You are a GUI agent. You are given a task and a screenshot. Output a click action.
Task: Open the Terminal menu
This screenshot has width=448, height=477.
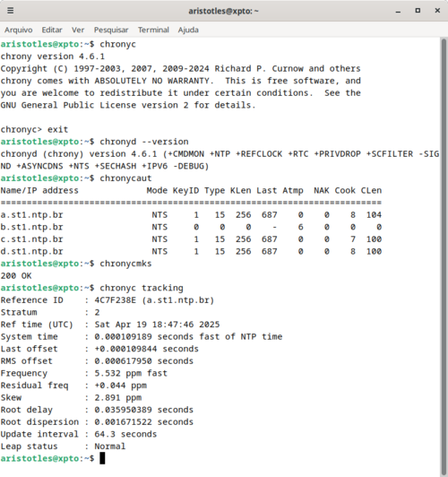point(153,30)
